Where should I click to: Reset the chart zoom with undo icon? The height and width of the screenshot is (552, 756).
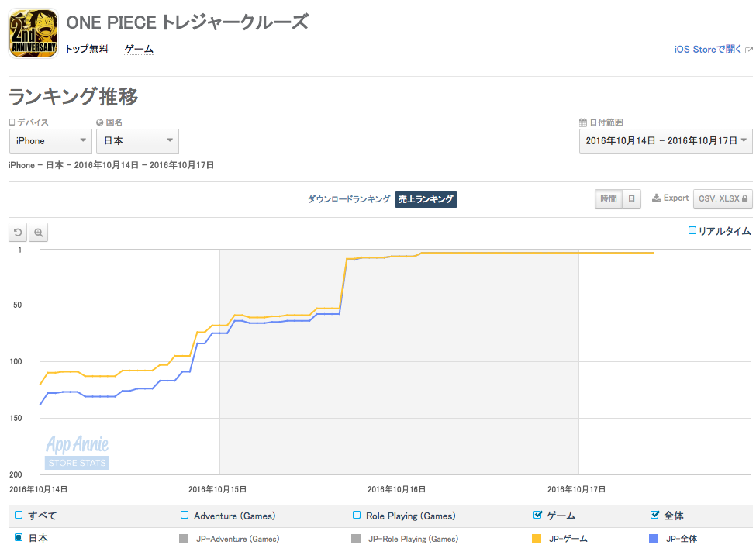18,233
